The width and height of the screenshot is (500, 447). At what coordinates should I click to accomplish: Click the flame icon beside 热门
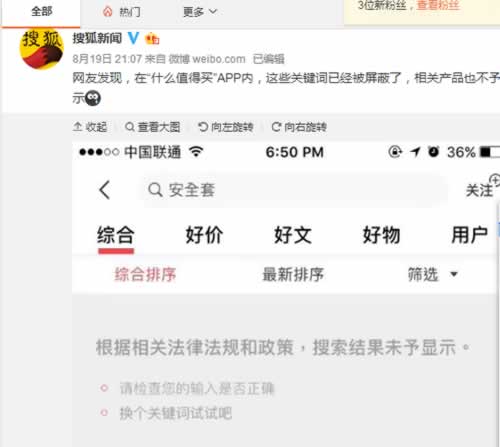coord(108,12)
